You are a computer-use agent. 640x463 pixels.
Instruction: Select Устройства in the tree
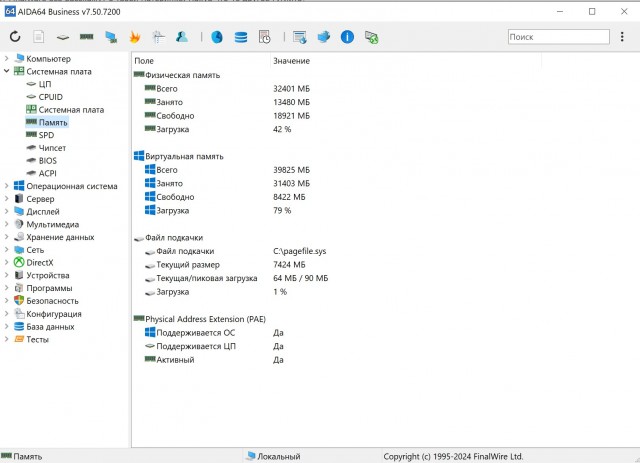coord(47,276)
